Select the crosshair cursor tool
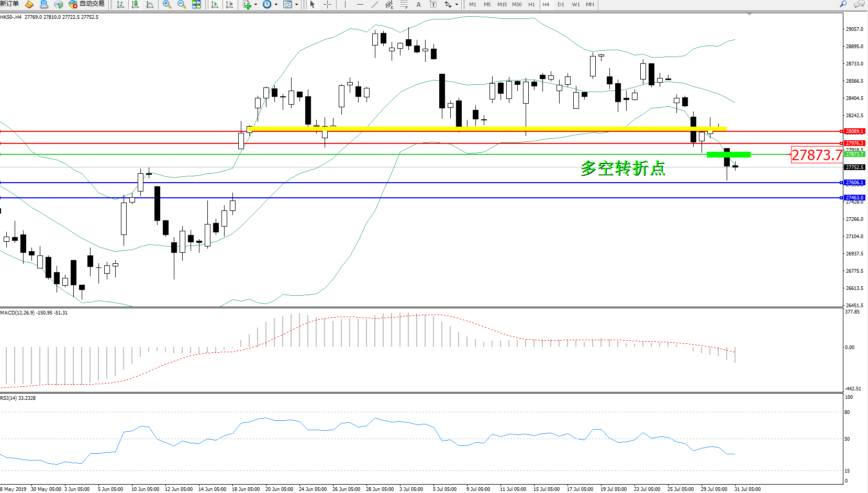The width and height of the screenshot is (868, 493). (327, 5)
